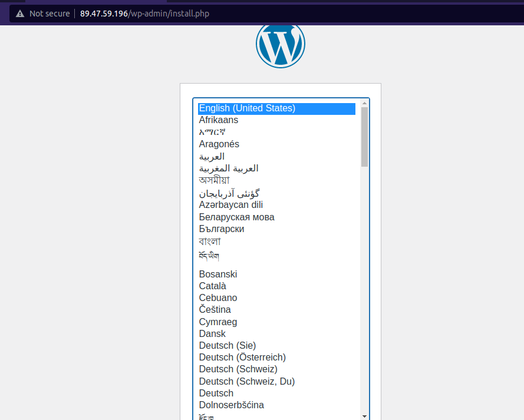Pick Cebuano from the language list
This screenshot has width=524, height=420.
pyautogui.click(x=276, y=298)
